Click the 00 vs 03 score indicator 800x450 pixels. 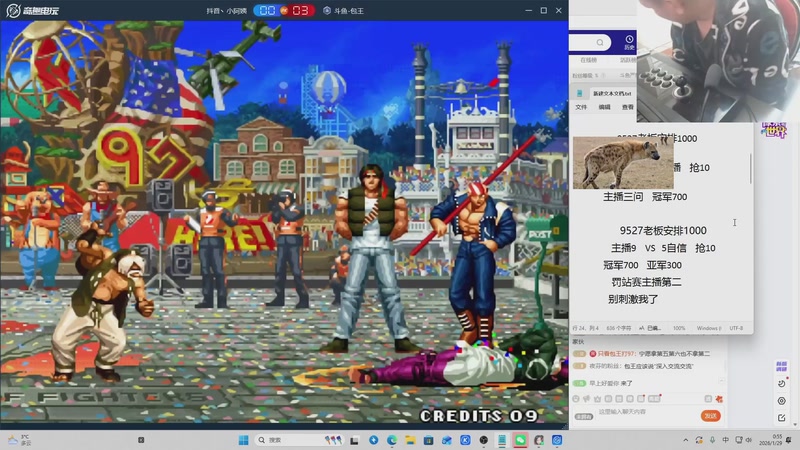click(x=284, y=11)
